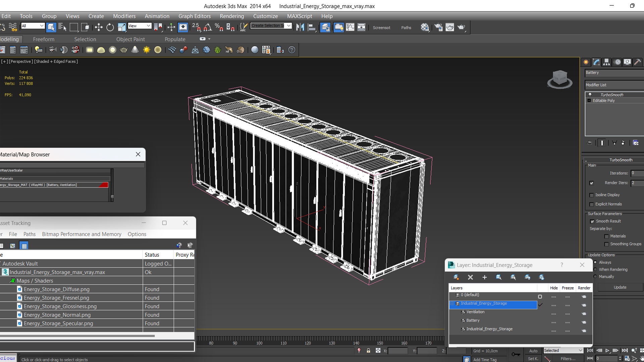Select the Industrial_Energy_Storage layer entry
Image resolution: width=644 pixels, height=362 pixels.
coord(484,303)
